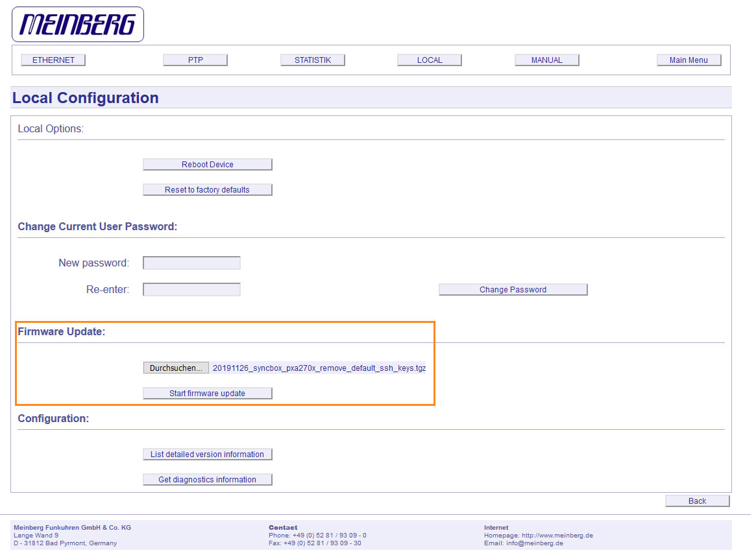Start the firmware update
This screenshot has height=555, width=756.
coord(207,394)
